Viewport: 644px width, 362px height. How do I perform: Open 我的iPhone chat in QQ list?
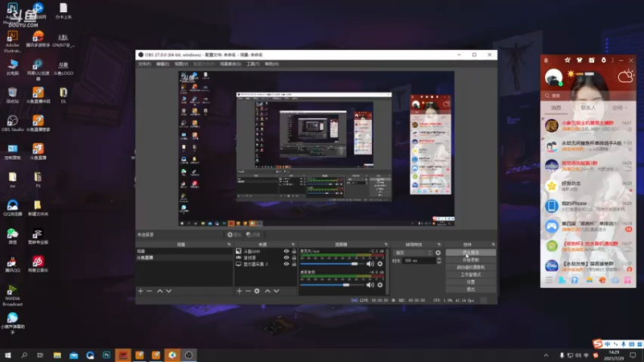click(588, 206)
